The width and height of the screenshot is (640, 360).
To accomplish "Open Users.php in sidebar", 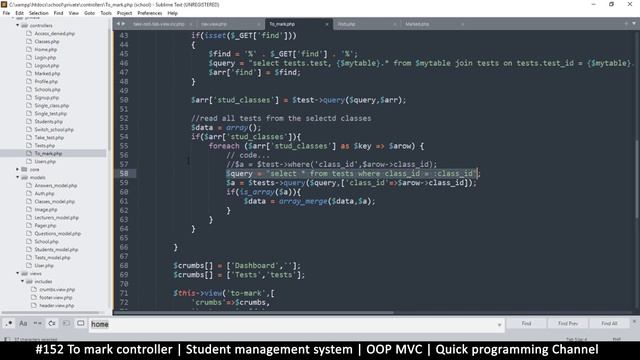I will click(45, 162).
